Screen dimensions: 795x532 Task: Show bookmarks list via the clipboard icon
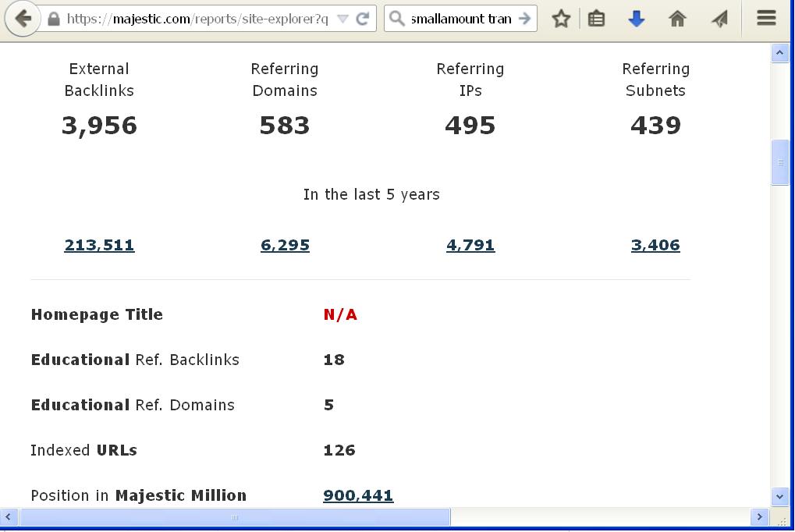pyautogui.click(x=597, y=18)
